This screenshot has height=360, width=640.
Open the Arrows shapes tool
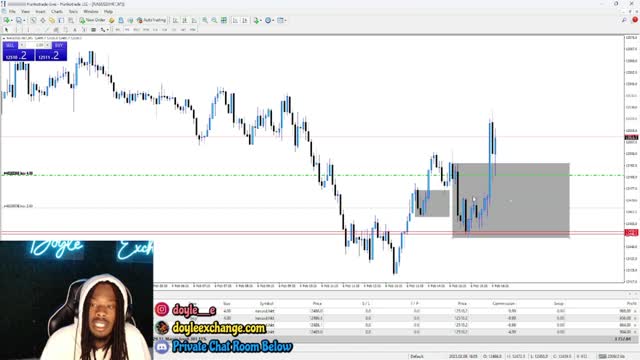(x=102, y=30)
